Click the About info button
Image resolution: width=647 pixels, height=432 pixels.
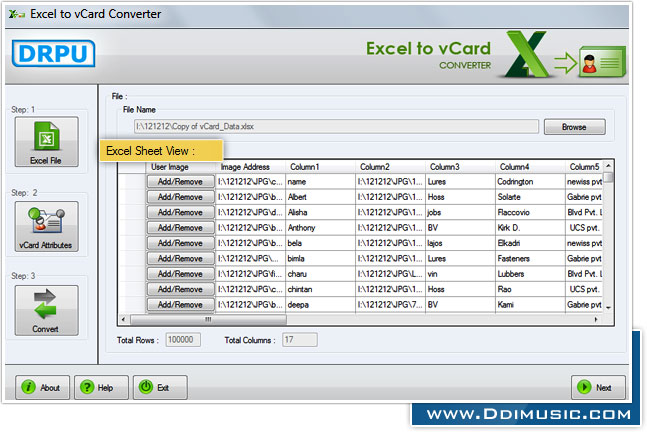pos(43,387)
